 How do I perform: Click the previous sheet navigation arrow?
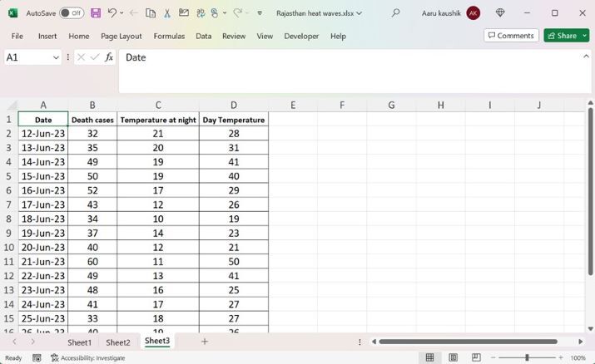(14, 342)
